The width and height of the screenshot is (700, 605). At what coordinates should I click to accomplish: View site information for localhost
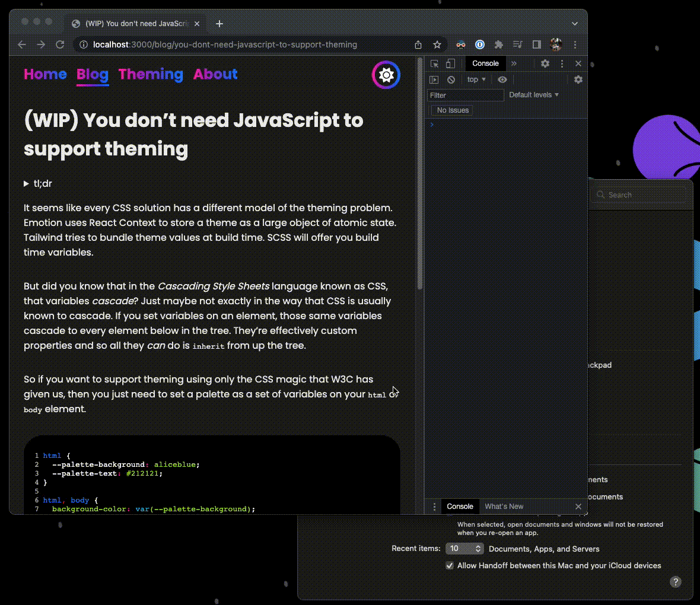pos(83,44)
